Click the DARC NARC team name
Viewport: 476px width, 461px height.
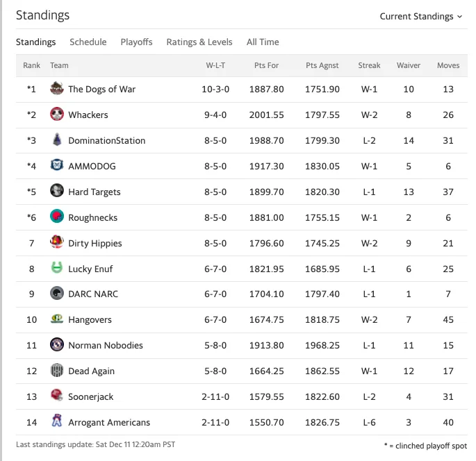coord(93,294)
